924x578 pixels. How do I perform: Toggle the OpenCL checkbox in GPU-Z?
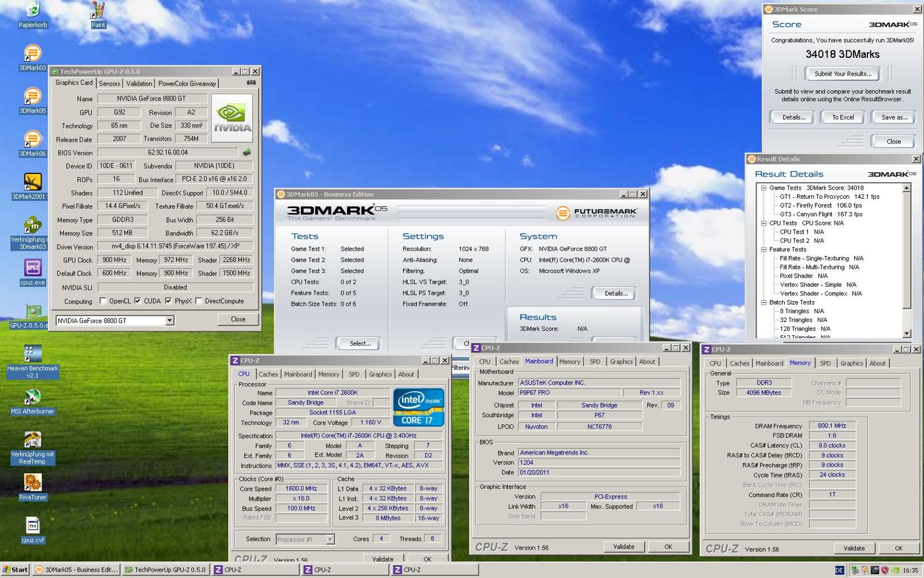(103, 301)
